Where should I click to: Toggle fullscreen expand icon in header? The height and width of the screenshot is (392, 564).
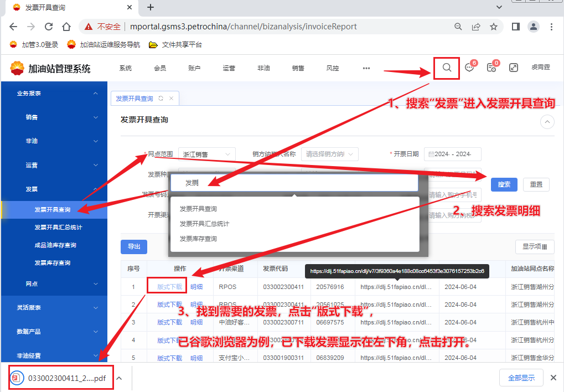pyautogui.click(x=514, y=68)
